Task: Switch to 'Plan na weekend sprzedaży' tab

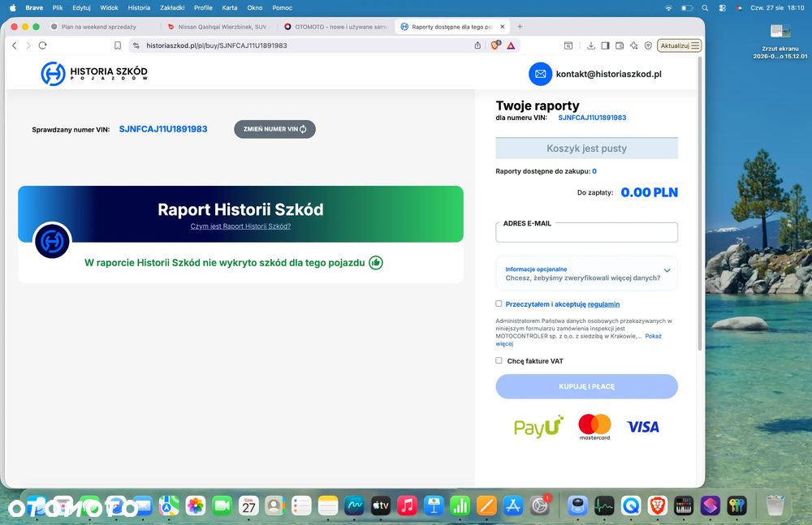Action: point(98,27)
